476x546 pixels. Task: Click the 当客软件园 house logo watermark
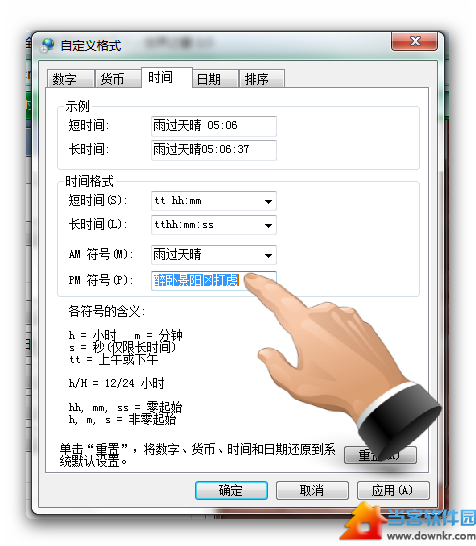(364, 521)
